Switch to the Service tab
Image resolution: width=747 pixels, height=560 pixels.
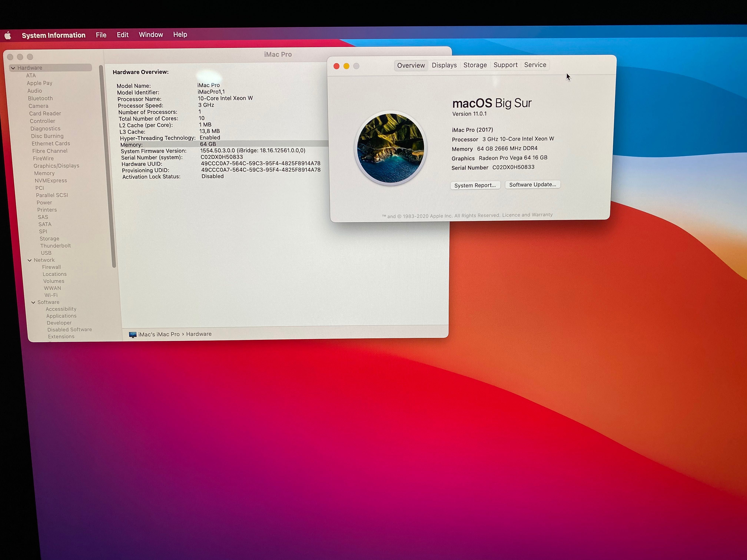[535, 64]
